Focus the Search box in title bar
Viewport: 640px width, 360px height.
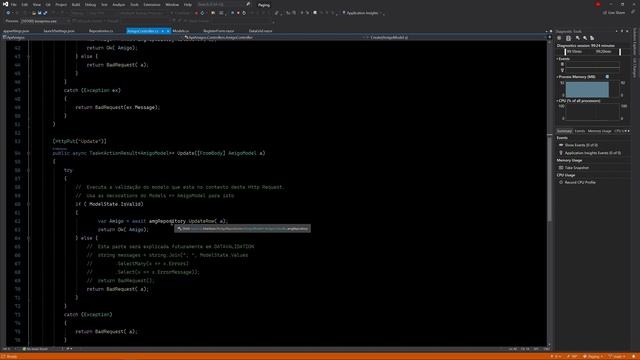point(223,4)
